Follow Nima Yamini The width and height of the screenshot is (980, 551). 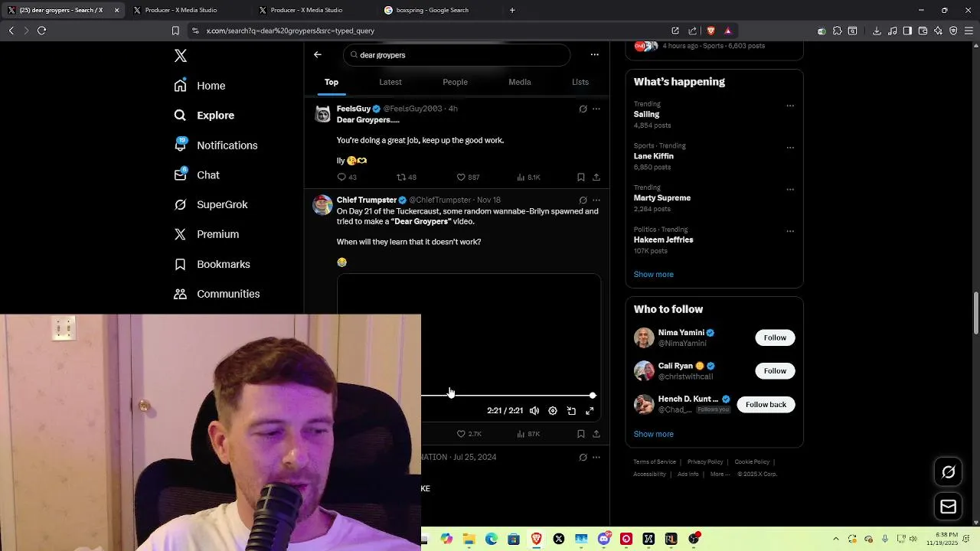775,337
